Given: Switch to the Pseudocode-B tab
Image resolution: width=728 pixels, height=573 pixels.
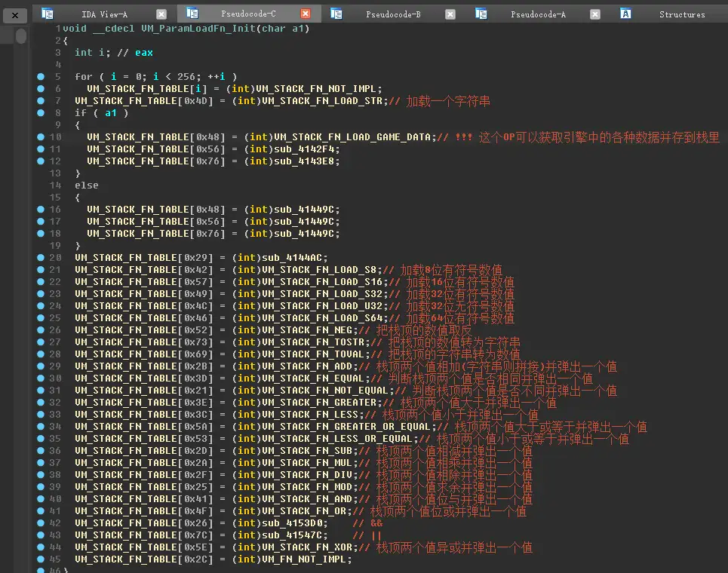Looking at the screenshot, I should tap(393, 14).
